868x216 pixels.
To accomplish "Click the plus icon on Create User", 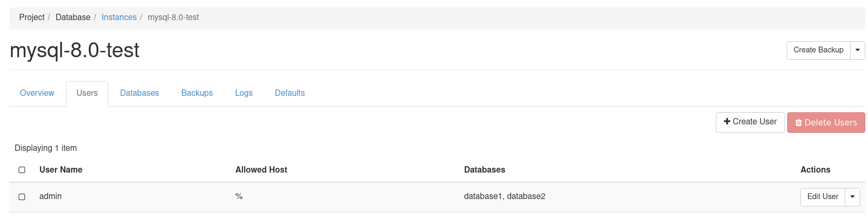I will [x=727, y=122].
